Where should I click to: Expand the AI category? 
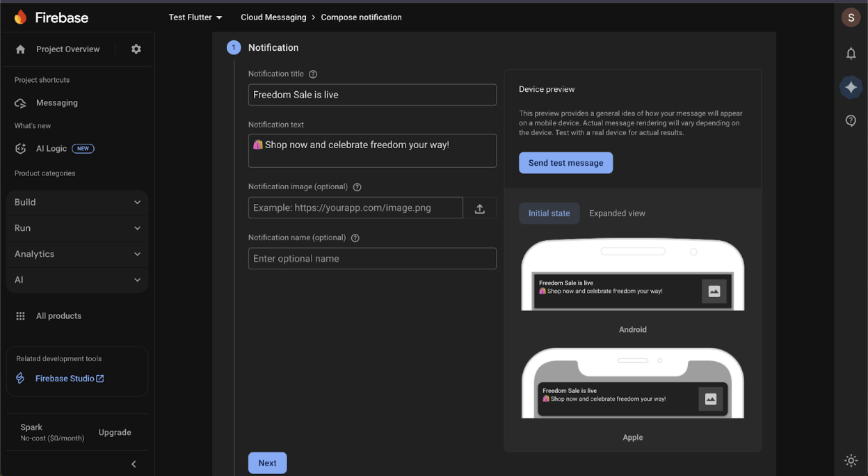click(77, 280)
